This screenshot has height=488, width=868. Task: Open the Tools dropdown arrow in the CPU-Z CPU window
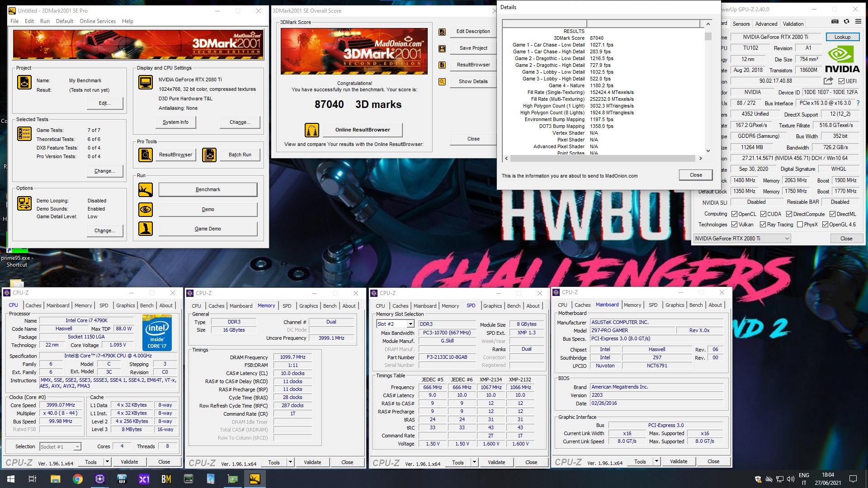107,462
